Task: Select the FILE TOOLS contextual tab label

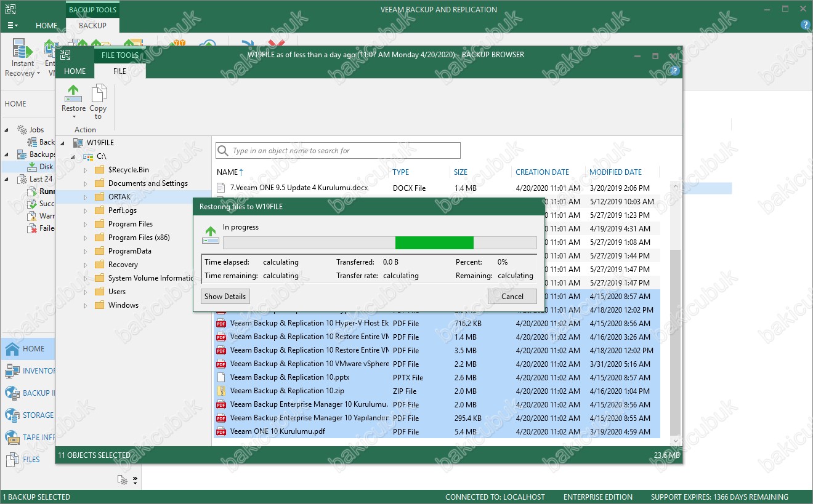Action: [x=120, y=55]
